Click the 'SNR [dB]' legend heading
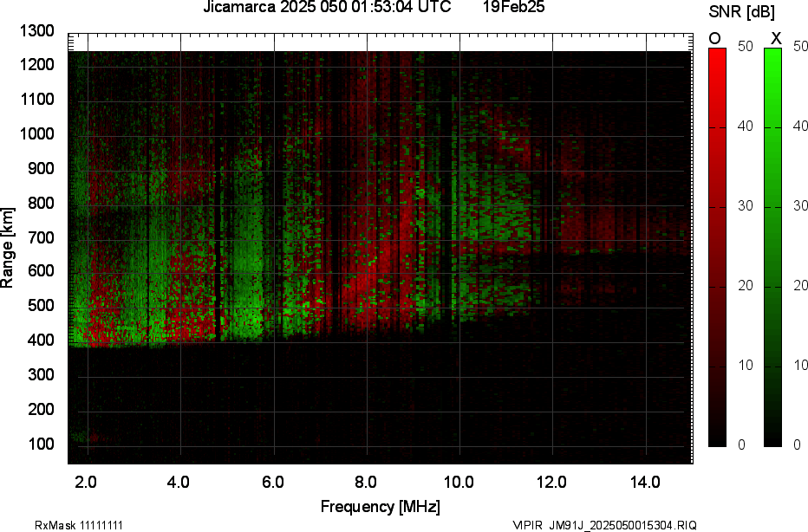The height and width of the screenshot is (532, 808). 741,12
